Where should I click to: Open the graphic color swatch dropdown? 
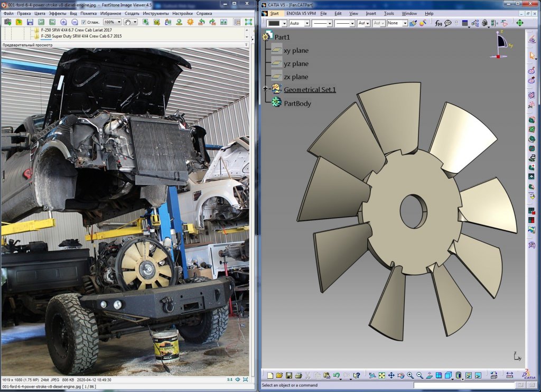(x=284, y=23)
